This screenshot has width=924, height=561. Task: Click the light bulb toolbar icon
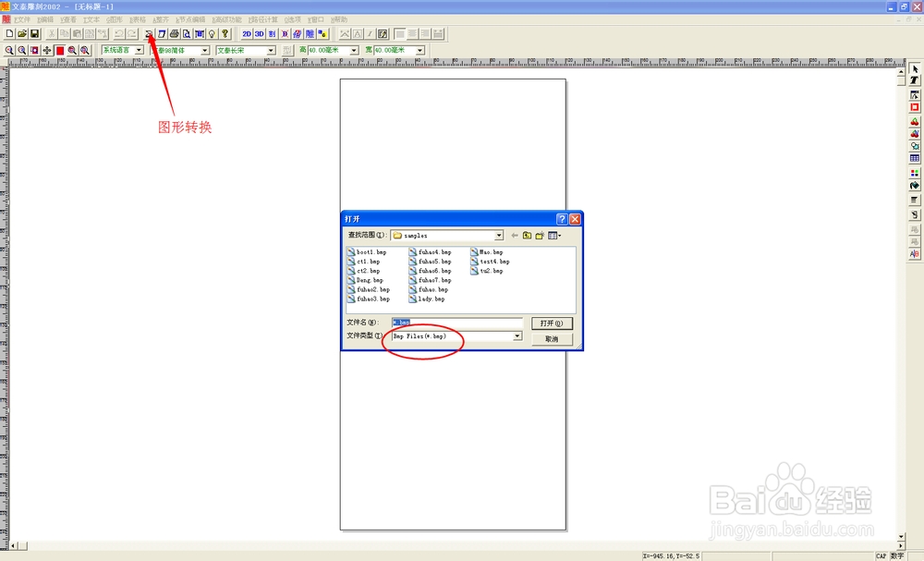(x=213, y=34)
